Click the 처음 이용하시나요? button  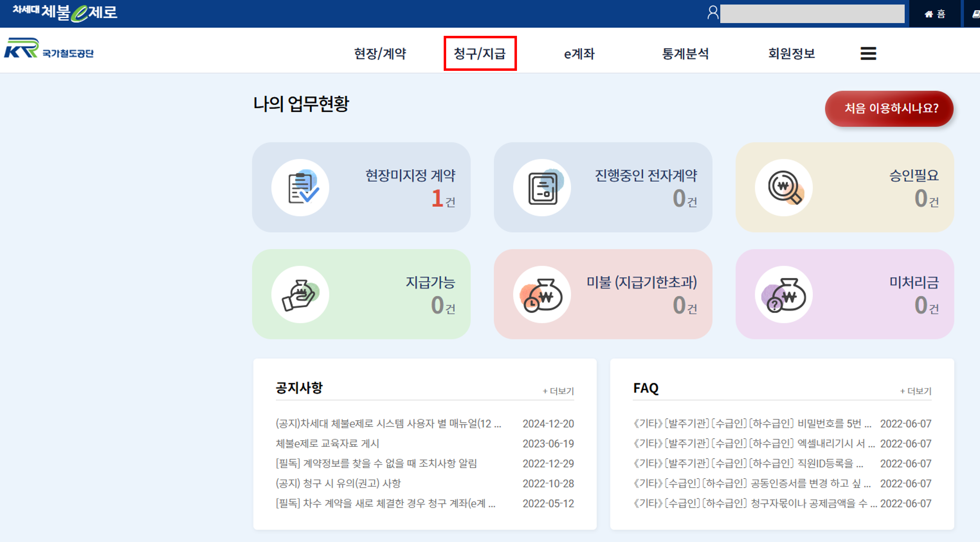889,109
